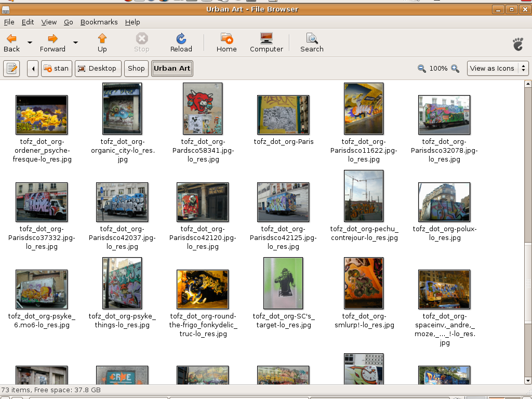Launch file Search from the toolbar
This screenshot has width=532, height=399.
tap(312, 43)
